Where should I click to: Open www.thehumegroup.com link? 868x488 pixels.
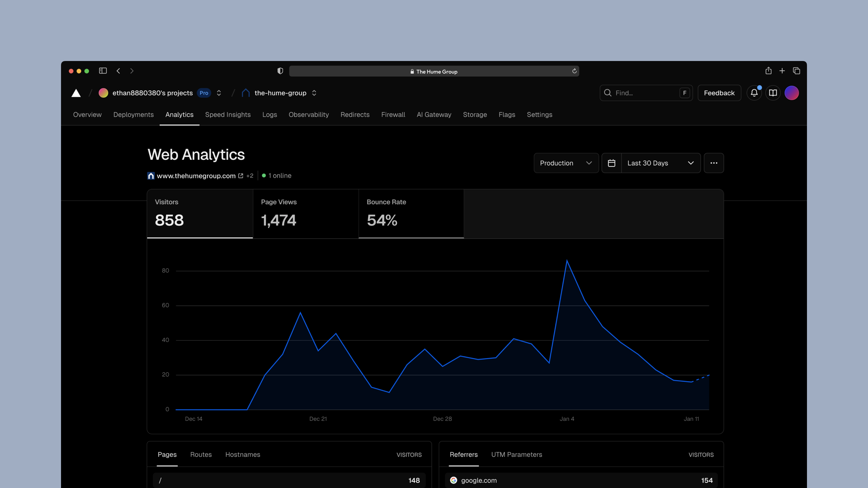click(196, 176)
